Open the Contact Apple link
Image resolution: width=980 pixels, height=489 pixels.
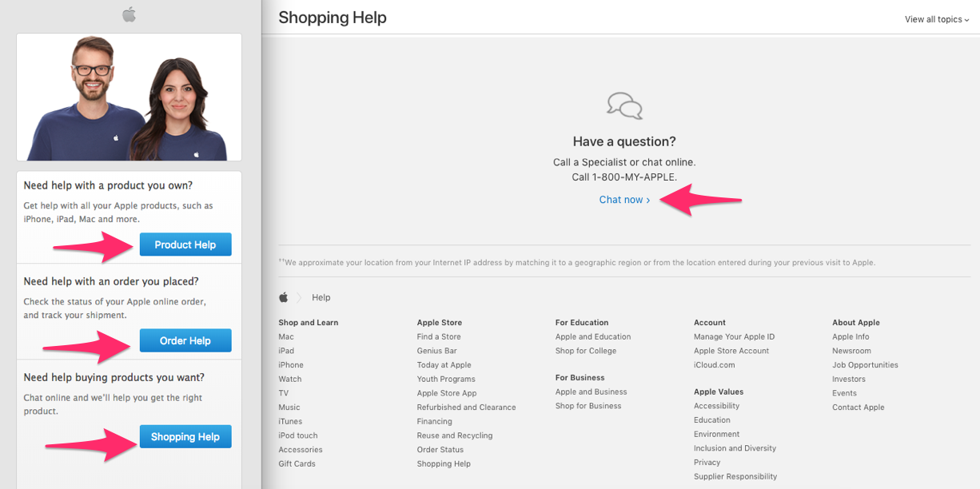coord(858,407)
